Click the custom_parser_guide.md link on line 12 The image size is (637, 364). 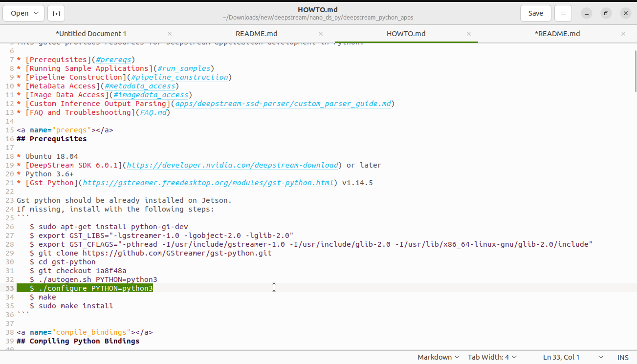click(282, 104)
